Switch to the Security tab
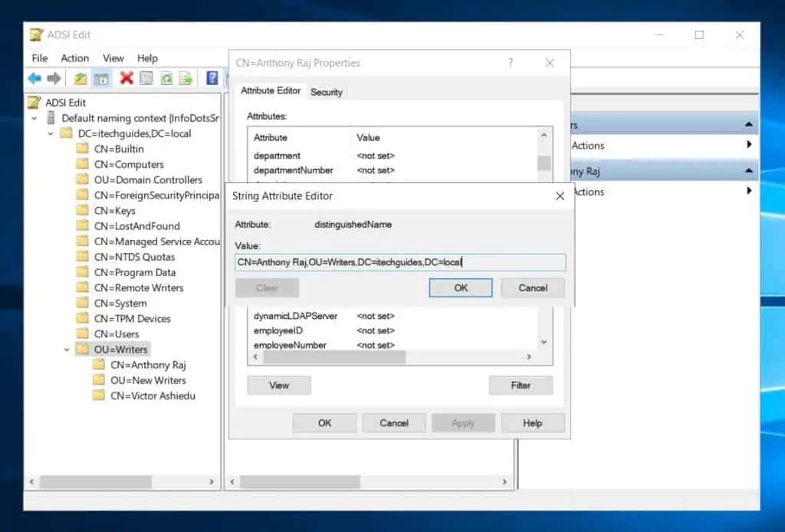 (327, 92)
